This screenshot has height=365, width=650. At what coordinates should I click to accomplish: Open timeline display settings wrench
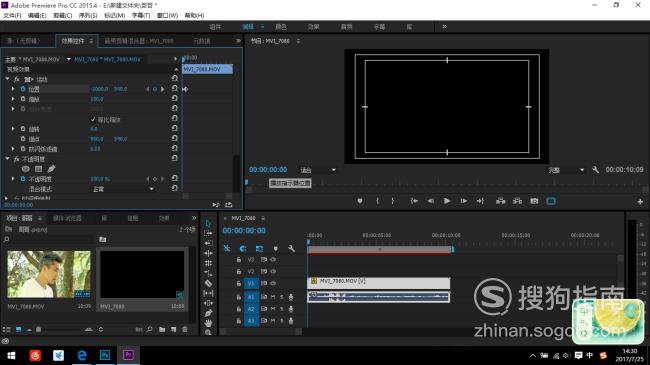coord(291,248)
